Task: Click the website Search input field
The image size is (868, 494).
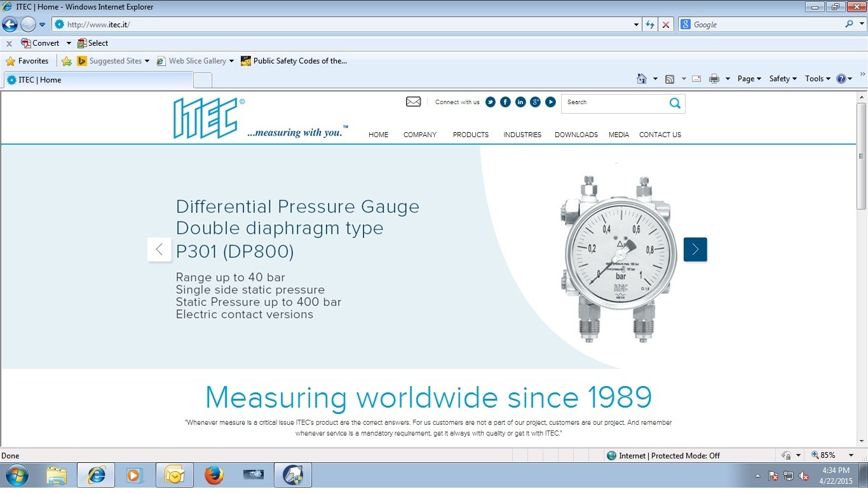Action: tap(614, 103)
